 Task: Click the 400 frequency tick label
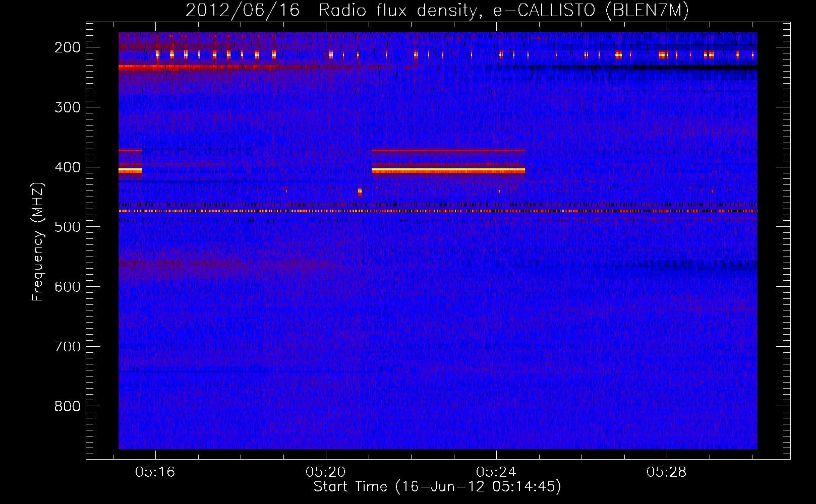68,167
